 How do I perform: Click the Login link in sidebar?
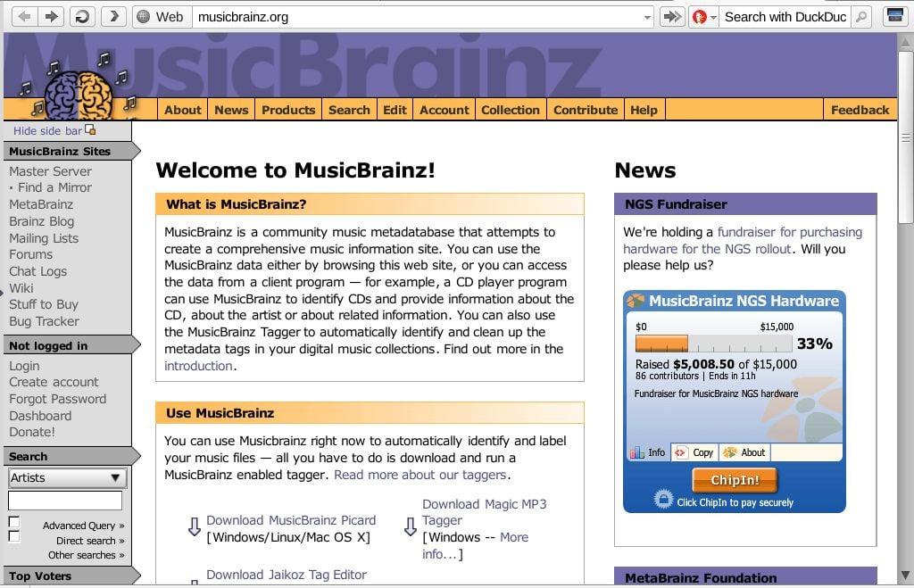pyautogui.click(x=24, y=366)
